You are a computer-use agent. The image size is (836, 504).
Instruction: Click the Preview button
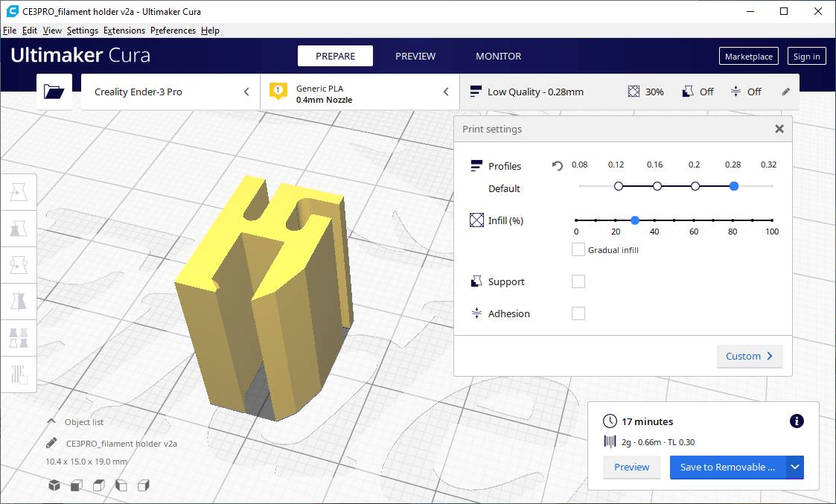632,468
